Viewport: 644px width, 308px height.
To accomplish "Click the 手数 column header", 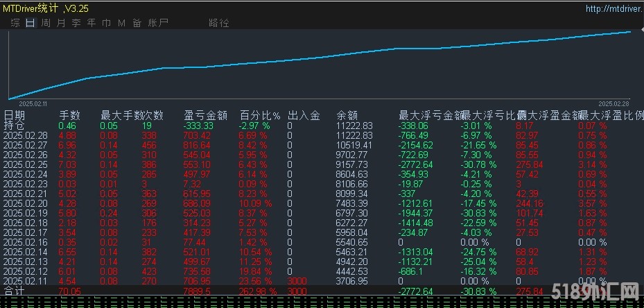I will pyautogui.click(x=69, y=116).
